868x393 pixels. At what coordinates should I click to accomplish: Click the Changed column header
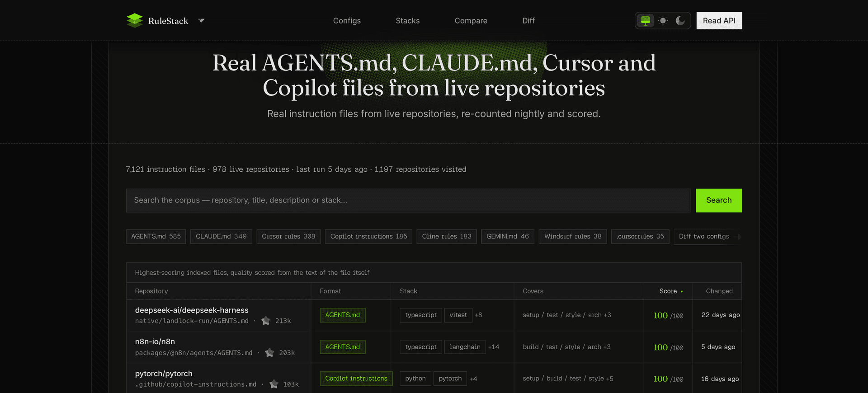(x=719, y=291)
